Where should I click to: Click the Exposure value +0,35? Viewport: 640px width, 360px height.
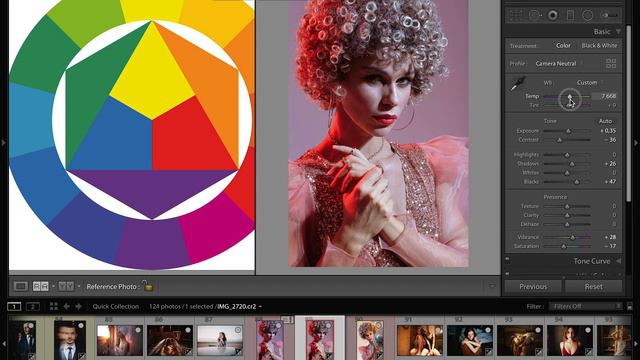click(x=608, y=131)
